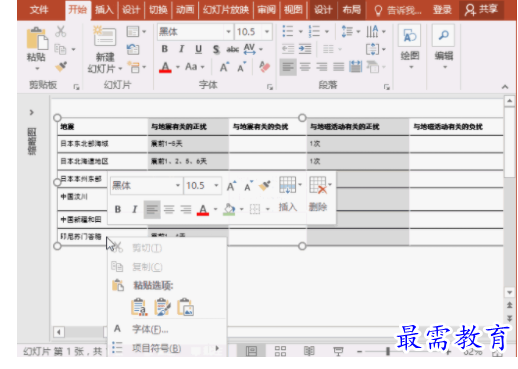Click Paste as picture option
This screenshot has width=518, height=369.
point(185,307)
